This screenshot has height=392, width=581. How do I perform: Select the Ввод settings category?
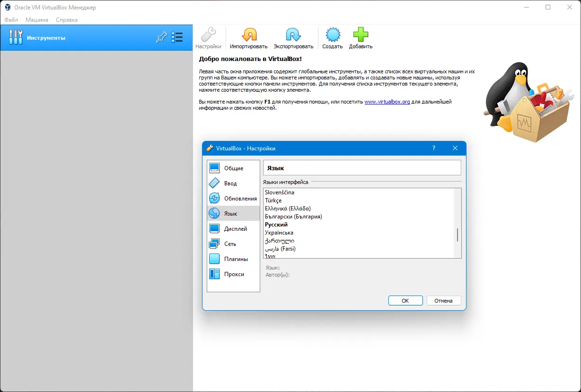point(234,183)
